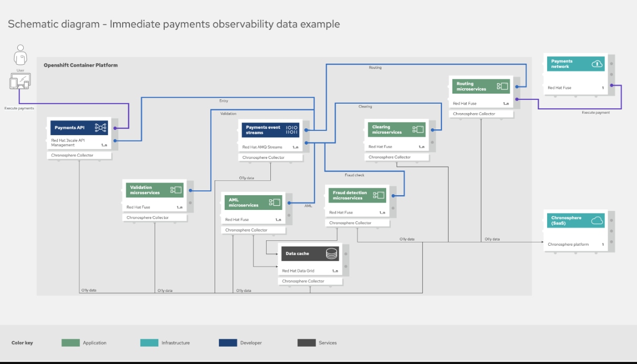Click Chronosphere Collector under Payments API
This screenshot has width=637, height=364.
[72, 155]
